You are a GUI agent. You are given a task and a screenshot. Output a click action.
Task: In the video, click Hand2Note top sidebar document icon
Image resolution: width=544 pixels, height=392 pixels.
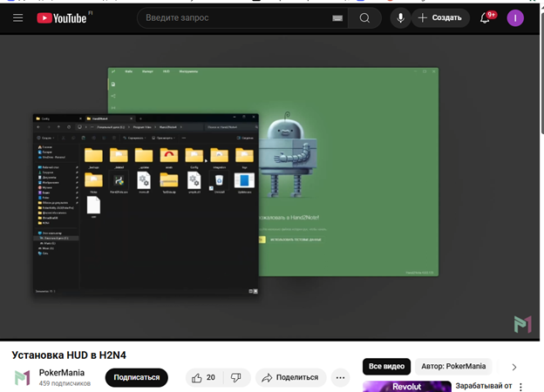point(113,84)
